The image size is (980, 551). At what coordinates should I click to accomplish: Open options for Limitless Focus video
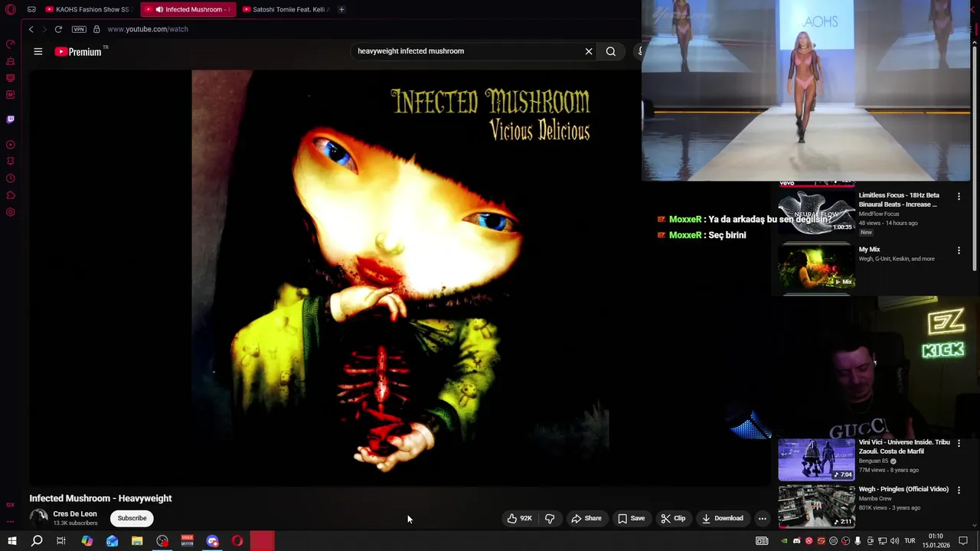pyautogui.click(x=959, y=197)
